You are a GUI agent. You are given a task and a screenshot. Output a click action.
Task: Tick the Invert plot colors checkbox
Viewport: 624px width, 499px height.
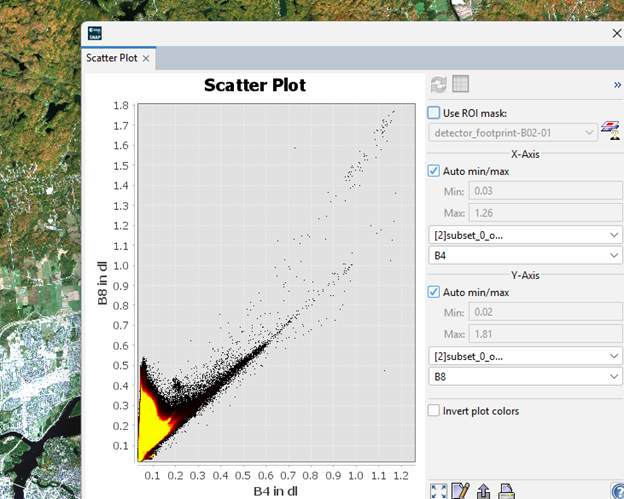click(x=434, y=410)
